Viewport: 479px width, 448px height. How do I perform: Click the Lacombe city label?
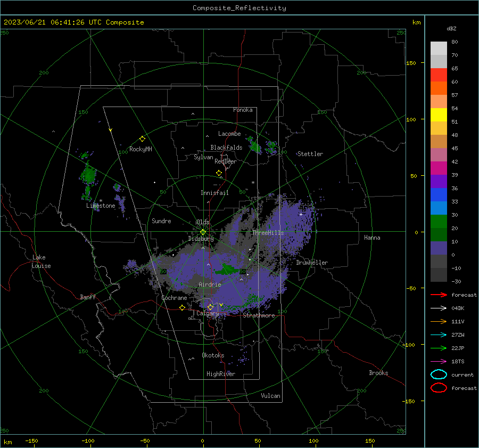point(229,134)
